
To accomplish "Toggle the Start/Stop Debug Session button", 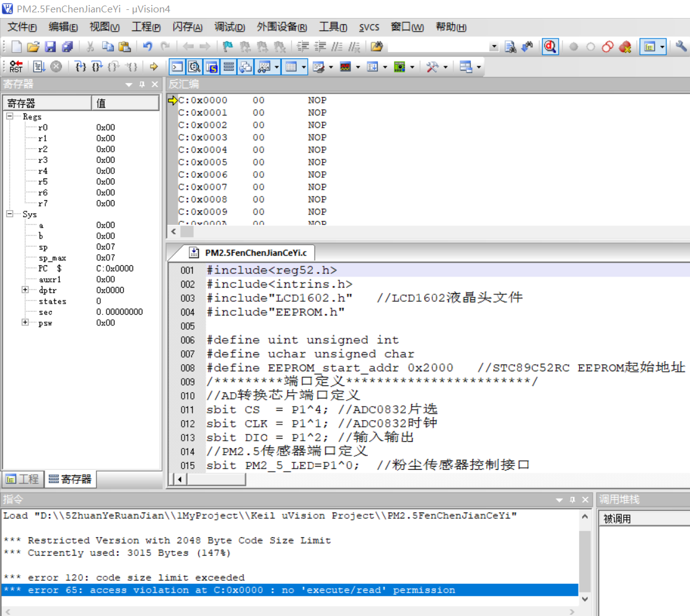I will 550,46.
